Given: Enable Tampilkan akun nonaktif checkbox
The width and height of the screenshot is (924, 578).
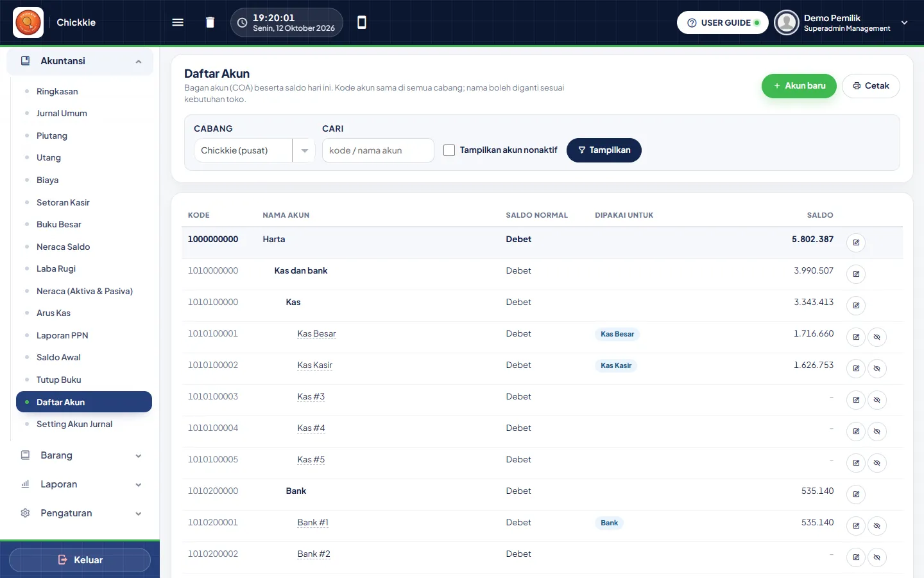Looking at the screenshot, I should pyautogui.click(x=449, y=150).
